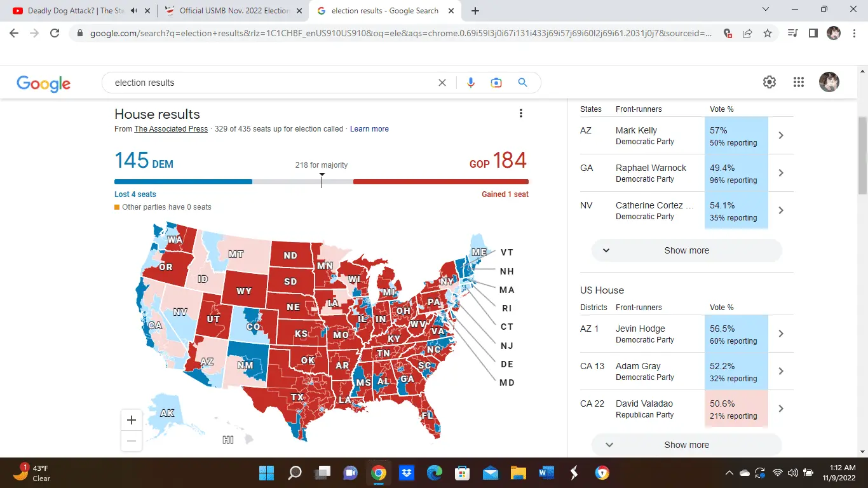Show hidden system tray icons

pos(729,473)
